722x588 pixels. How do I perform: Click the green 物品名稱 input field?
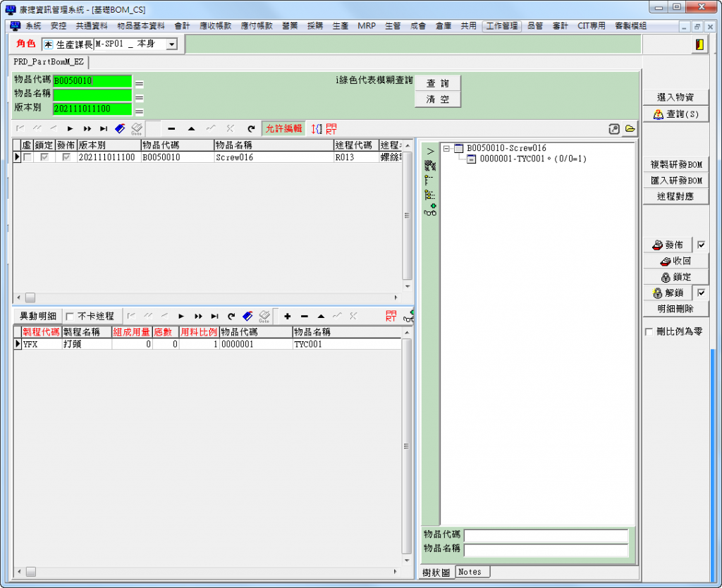[x=92, y=94]
